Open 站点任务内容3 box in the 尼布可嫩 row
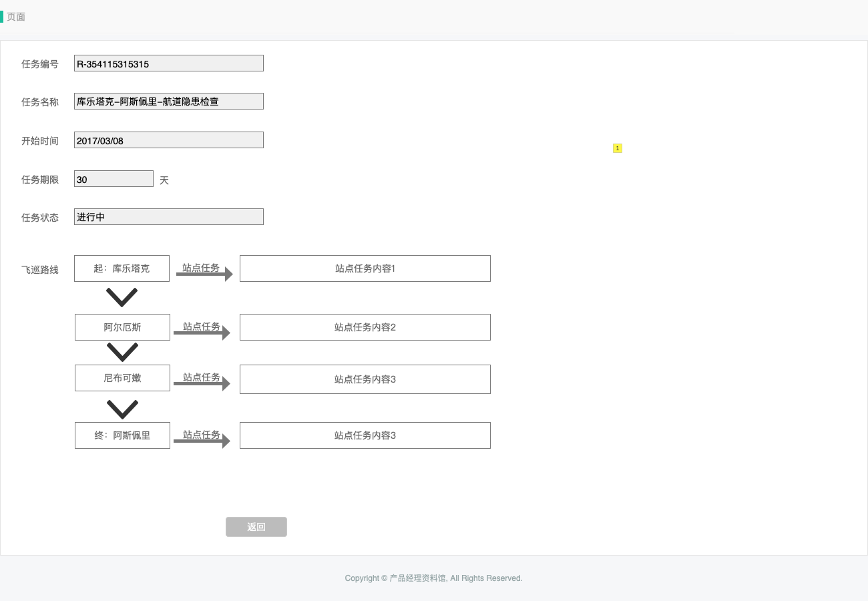 [x=365, y=379]
